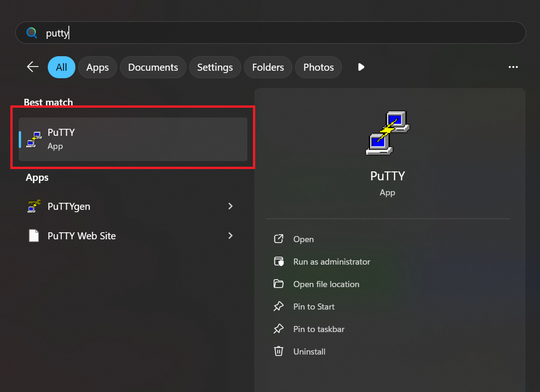This screenshot has width=540, height=392.
Task: Select the Documents filter tab
Action: point(153,67)
